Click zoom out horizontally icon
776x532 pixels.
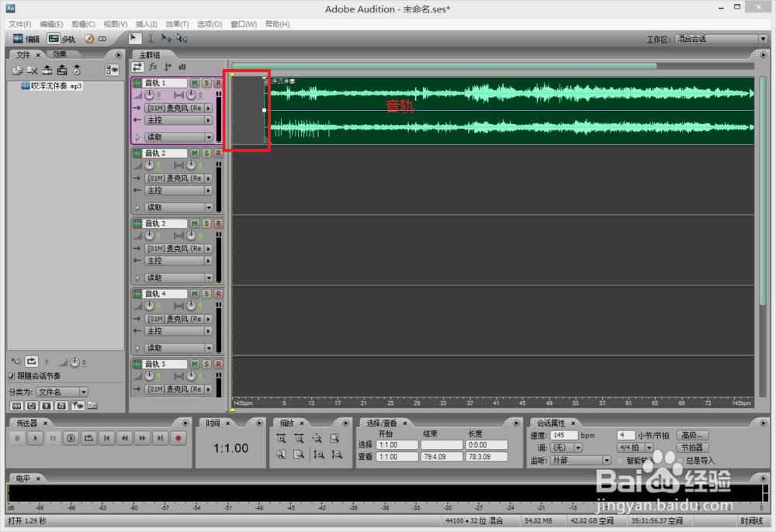[299, 439]
